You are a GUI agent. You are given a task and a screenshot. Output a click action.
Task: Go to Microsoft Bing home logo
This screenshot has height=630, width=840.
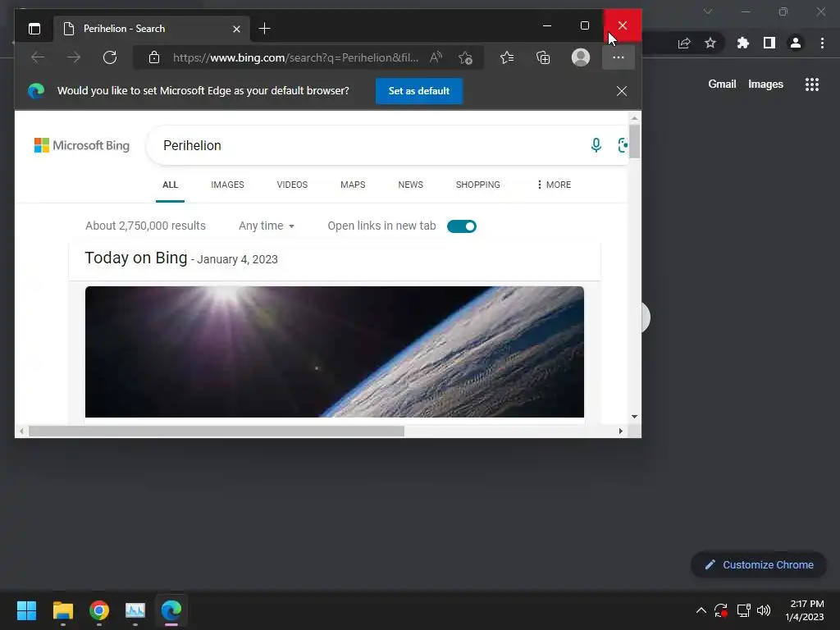82,145
